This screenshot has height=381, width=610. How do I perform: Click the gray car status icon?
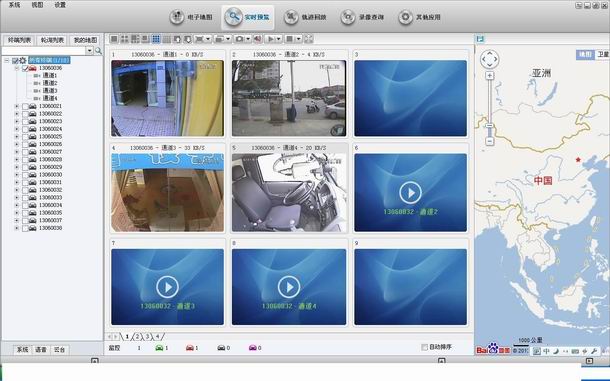pos(221,348)
